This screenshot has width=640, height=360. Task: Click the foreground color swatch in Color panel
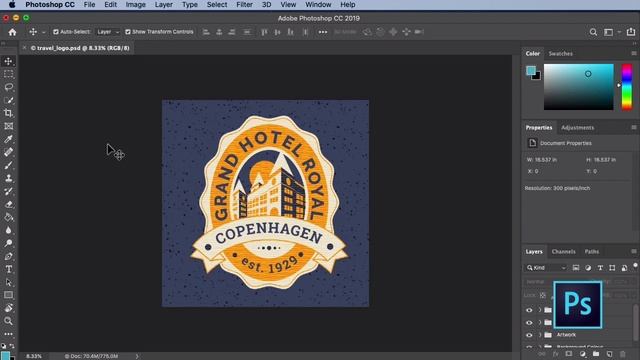tap(531, 71)
